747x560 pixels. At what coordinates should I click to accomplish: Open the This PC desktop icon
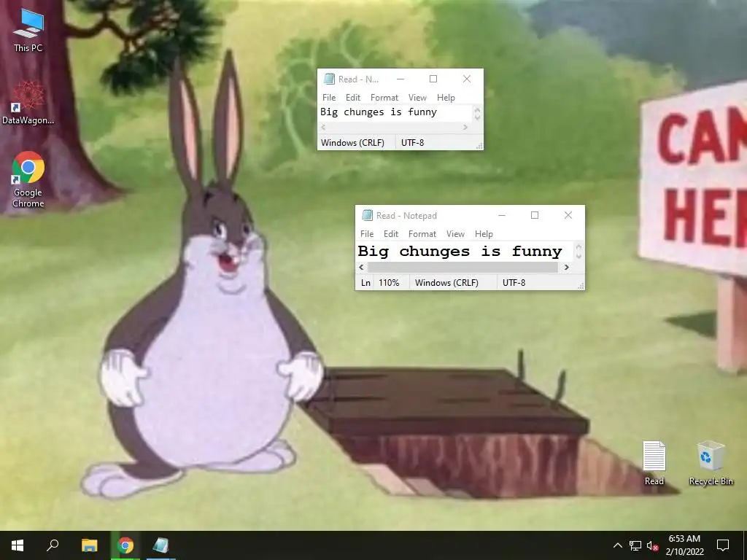click(x=28, y=30)
